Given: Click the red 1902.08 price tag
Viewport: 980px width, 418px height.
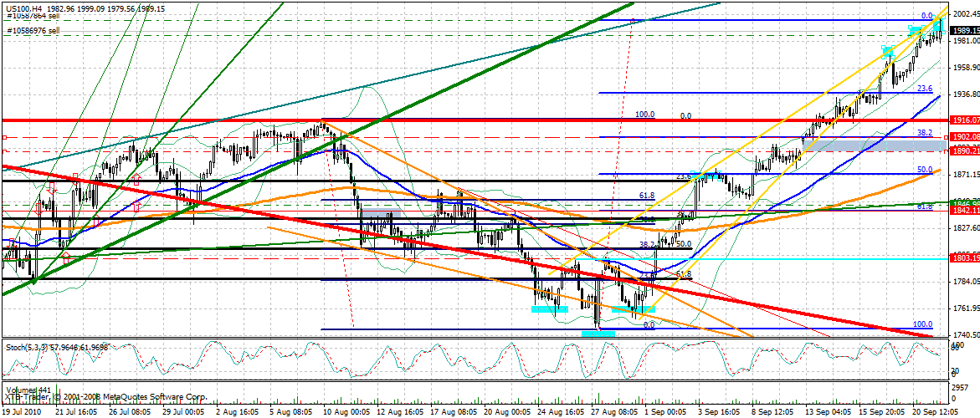Looking at the screenshot, I should tap(964, 136).
